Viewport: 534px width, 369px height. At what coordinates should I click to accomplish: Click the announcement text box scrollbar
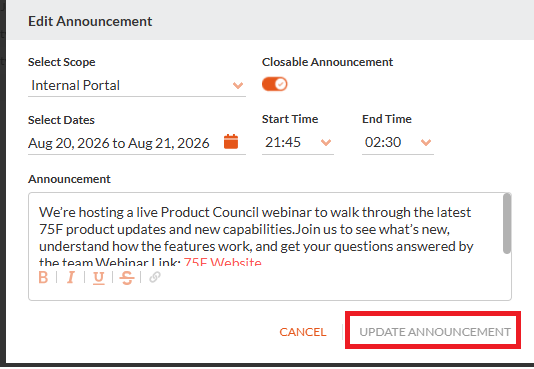507,224
